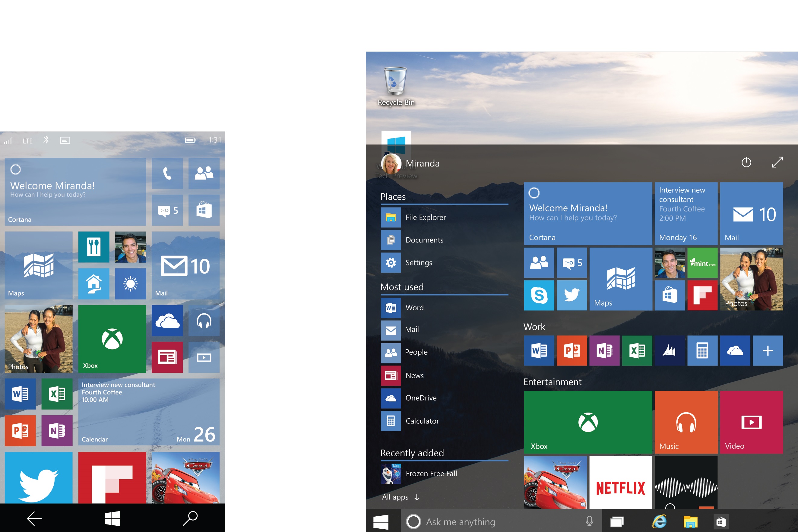Image resolution: width=798 pixels, height=532 pixels.
Task: Expand All apps list
Action: [401, 497]
